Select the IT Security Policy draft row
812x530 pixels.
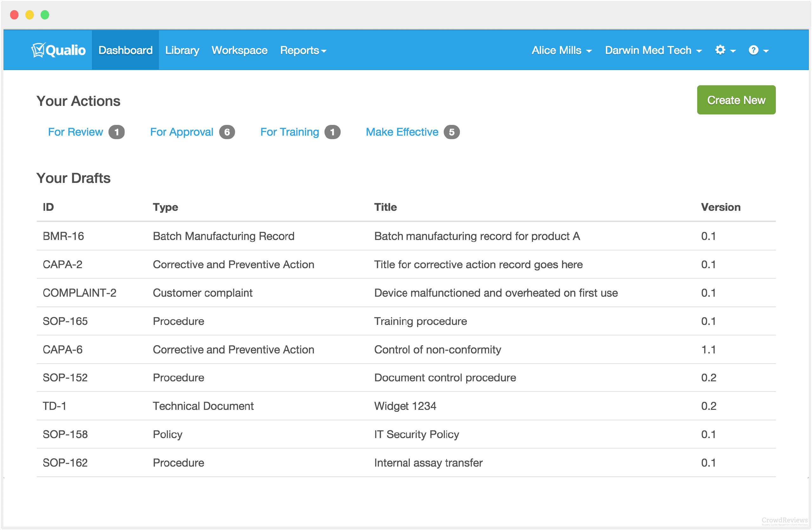tap(416, 434)
